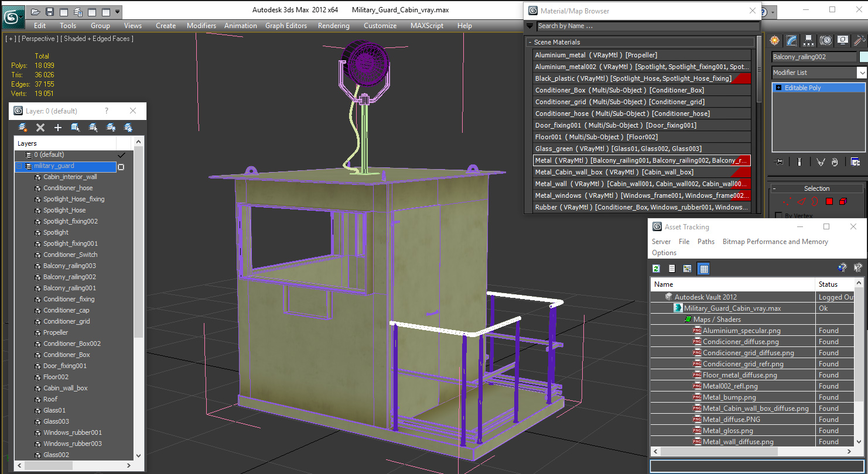Screen dimensions: 868x474
Task: Click the Open File folder icon
Action: (x=35, y=12)
